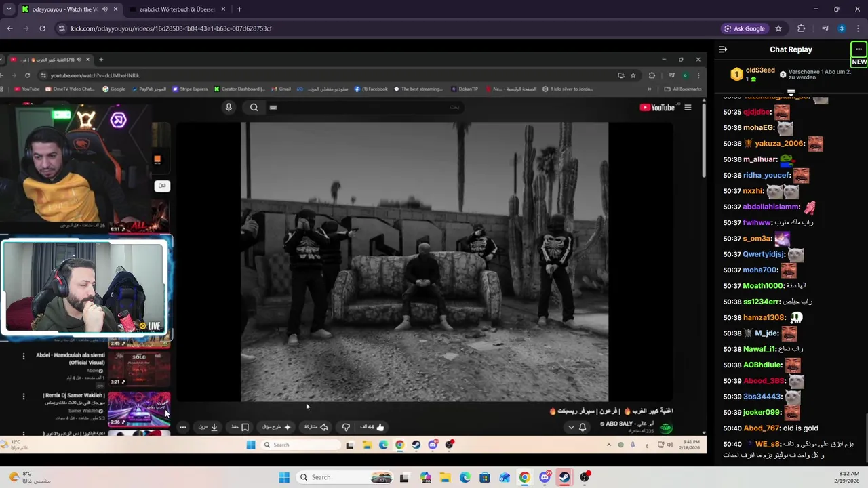Screen dimensions: 868x488
Task: Open chat user Qwertyidjsj
Action: pyautogui.click(x=764, y=254)
